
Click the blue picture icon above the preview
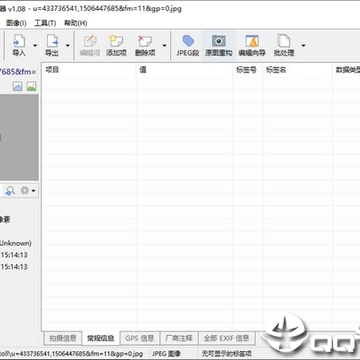coord(17,86)
